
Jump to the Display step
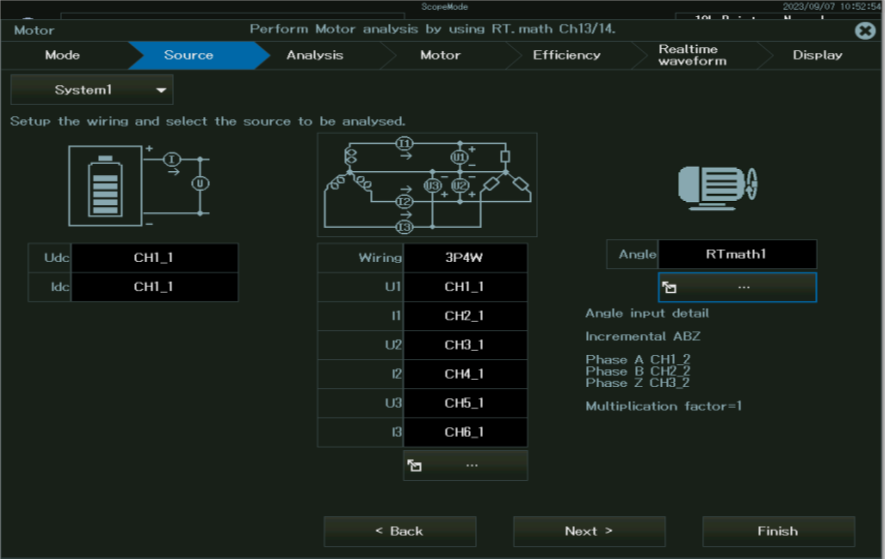pyautogui.click(x=817, y=55)
